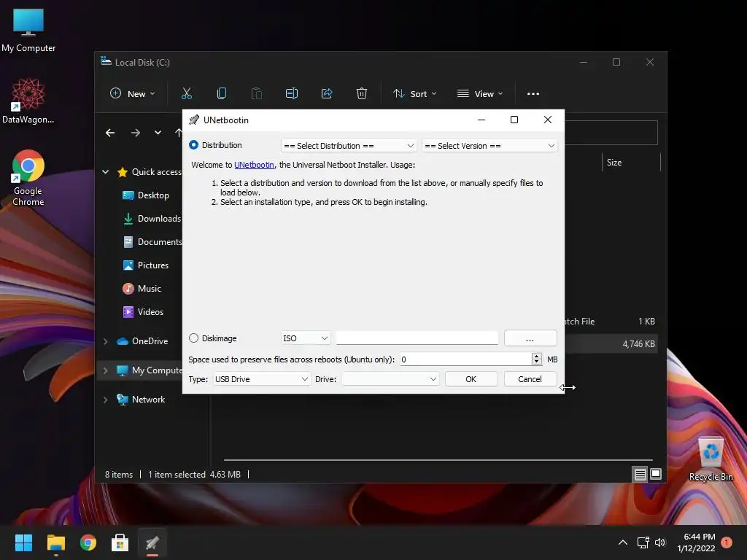Select the Google Chrome desktop shortcut

(x=28, y=178)
